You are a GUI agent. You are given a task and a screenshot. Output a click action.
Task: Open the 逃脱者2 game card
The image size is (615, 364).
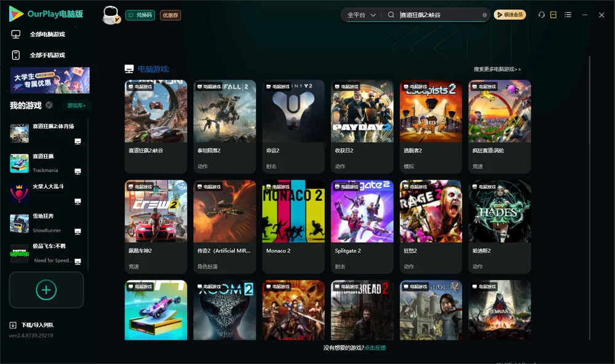(431, 126)
